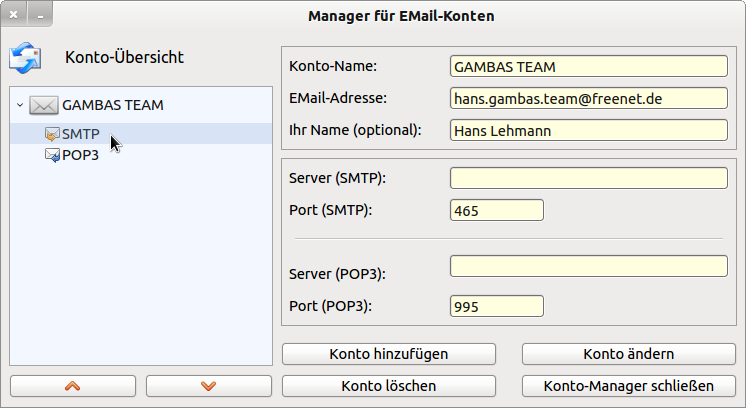The image size is (746, 408).
Task: Edit the Ihr Name (optional) field
Action: 588,130
